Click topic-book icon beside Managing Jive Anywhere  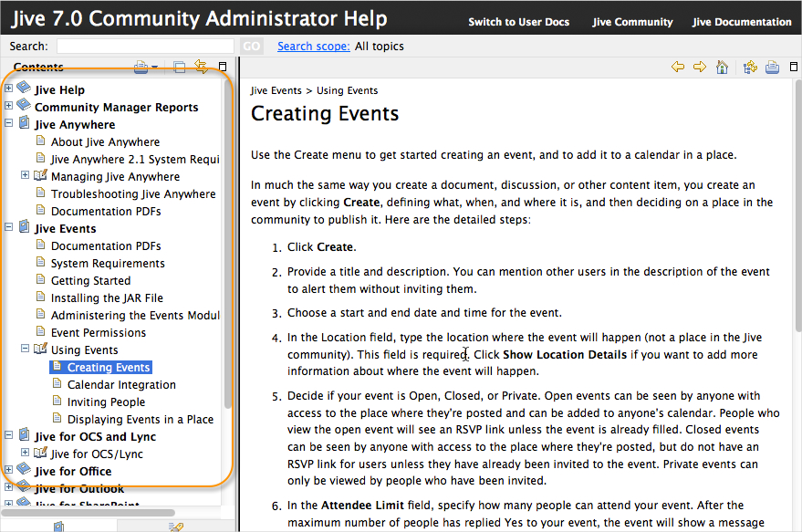click(x=40, y=175)
